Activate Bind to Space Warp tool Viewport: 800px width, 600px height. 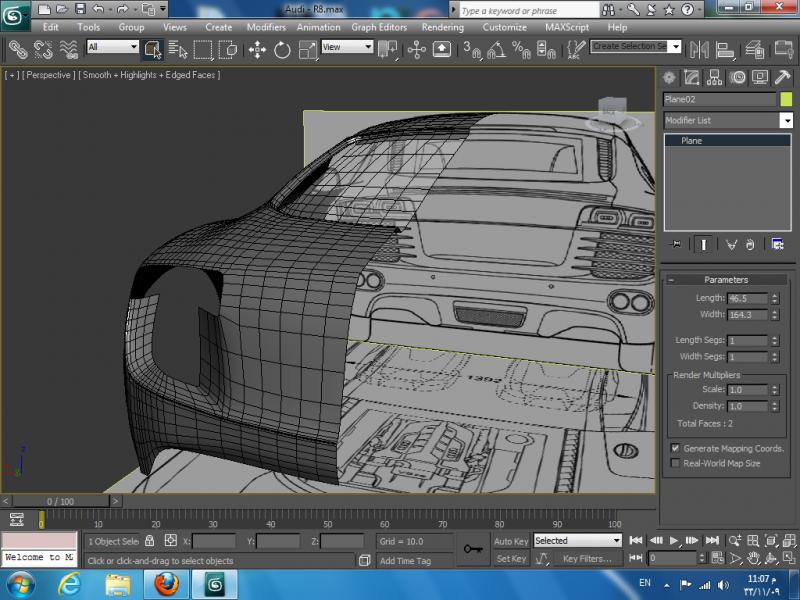[68, 49]
